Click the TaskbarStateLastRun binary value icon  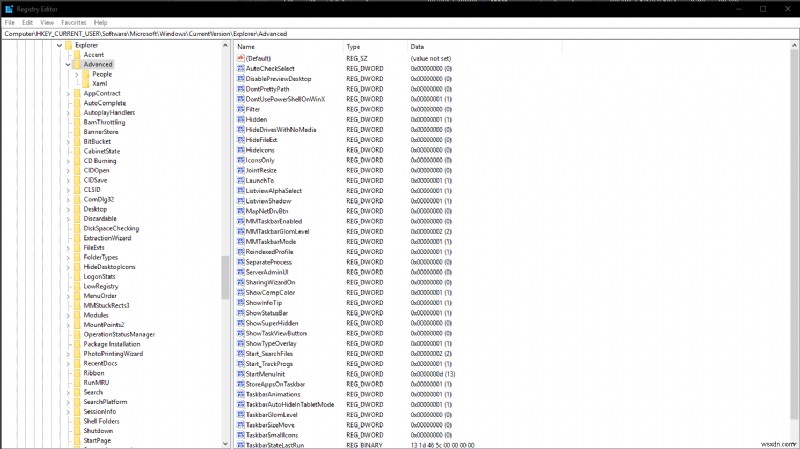pos(241,444)
